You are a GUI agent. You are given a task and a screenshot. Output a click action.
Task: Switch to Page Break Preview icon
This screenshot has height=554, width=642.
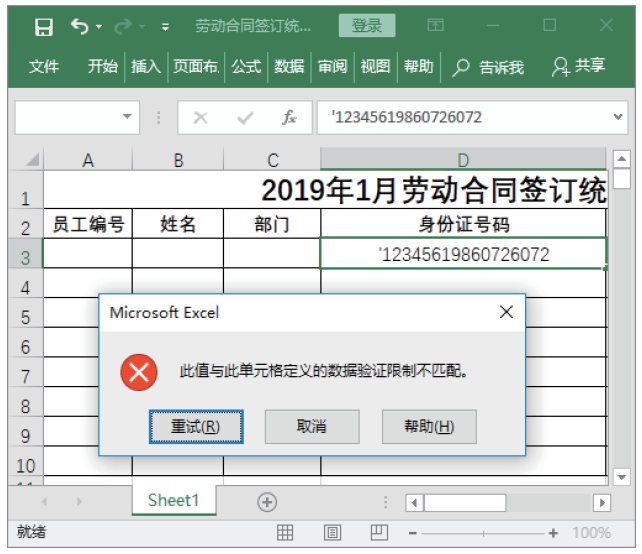(379, 532)
